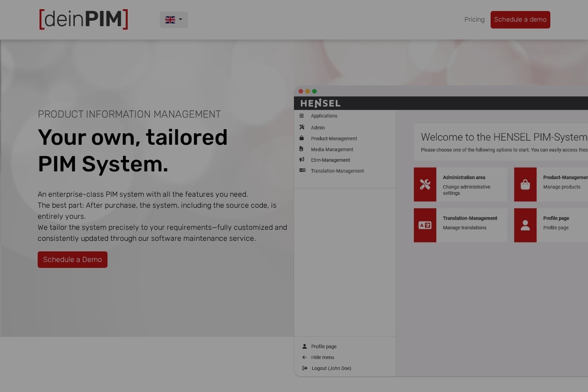Click the Translation-Management sidebar icon
The width and height of the screenshot is (588, 392).
(302, 170)
